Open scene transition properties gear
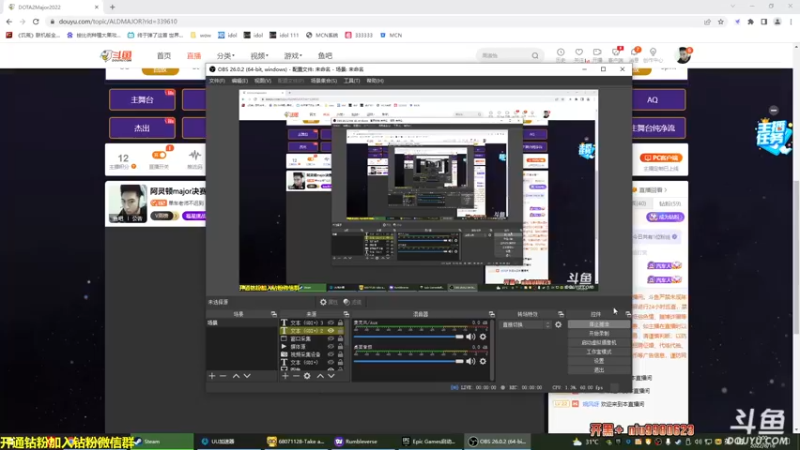Viewport: 800px width, 450px height. click(x=558, y=324)
